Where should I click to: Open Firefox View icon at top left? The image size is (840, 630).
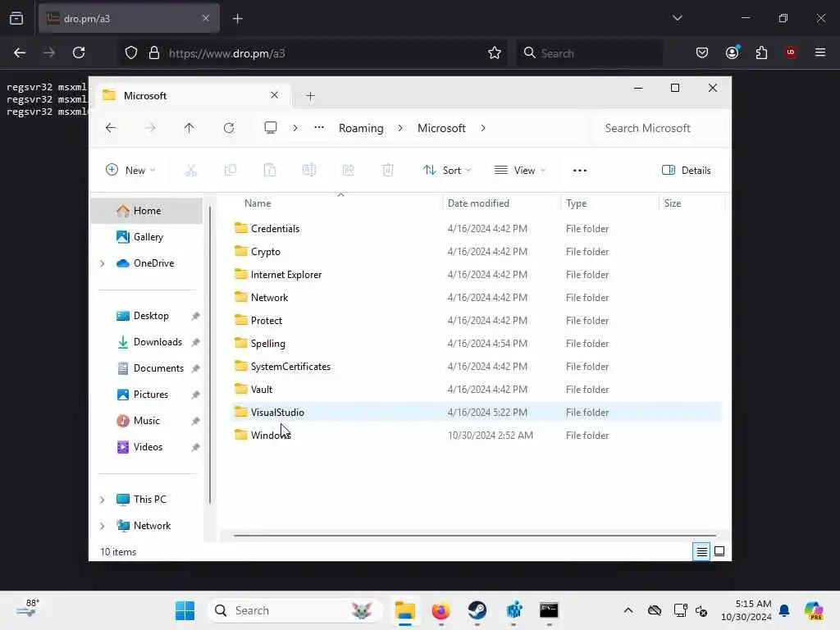coord(16,18)
